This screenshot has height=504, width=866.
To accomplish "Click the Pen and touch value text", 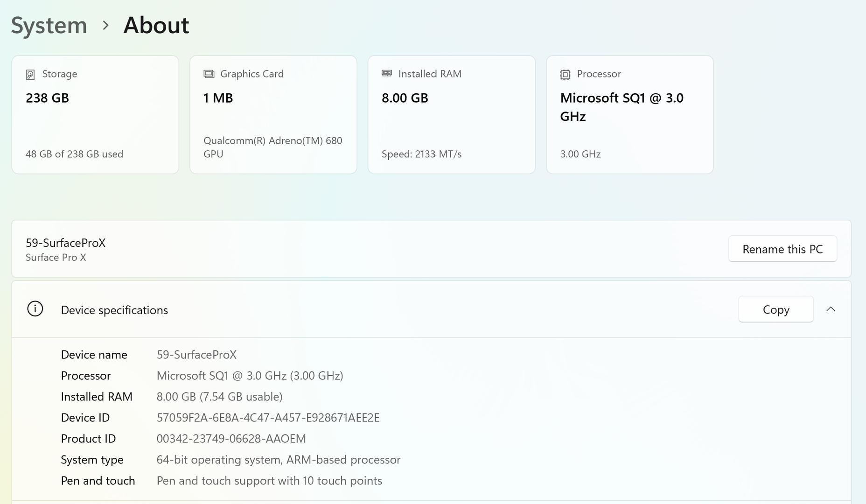I will click(269, 481).
